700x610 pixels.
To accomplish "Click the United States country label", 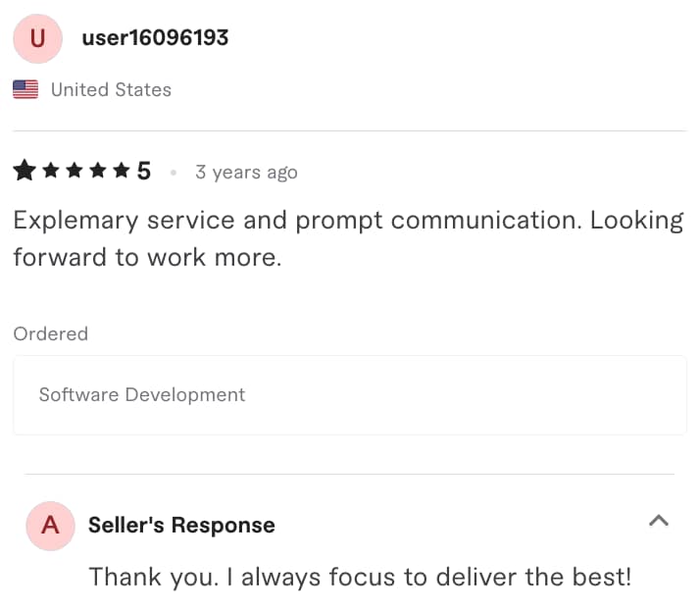I will click(111, 89).
